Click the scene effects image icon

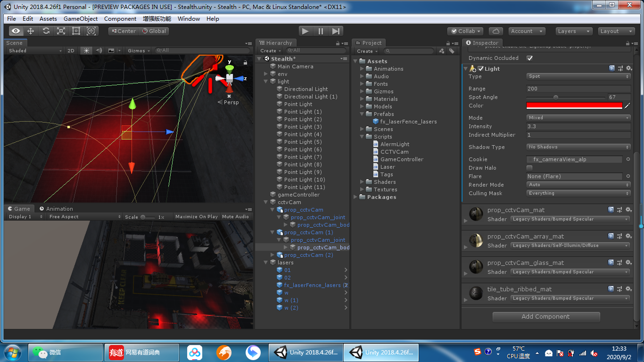tap(111, 50)
